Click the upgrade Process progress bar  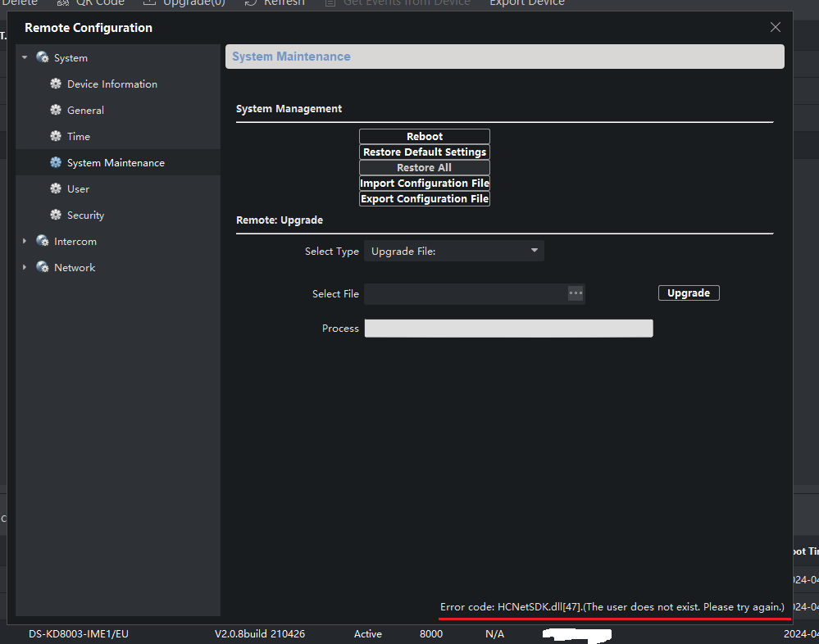[x=508, y=329]
